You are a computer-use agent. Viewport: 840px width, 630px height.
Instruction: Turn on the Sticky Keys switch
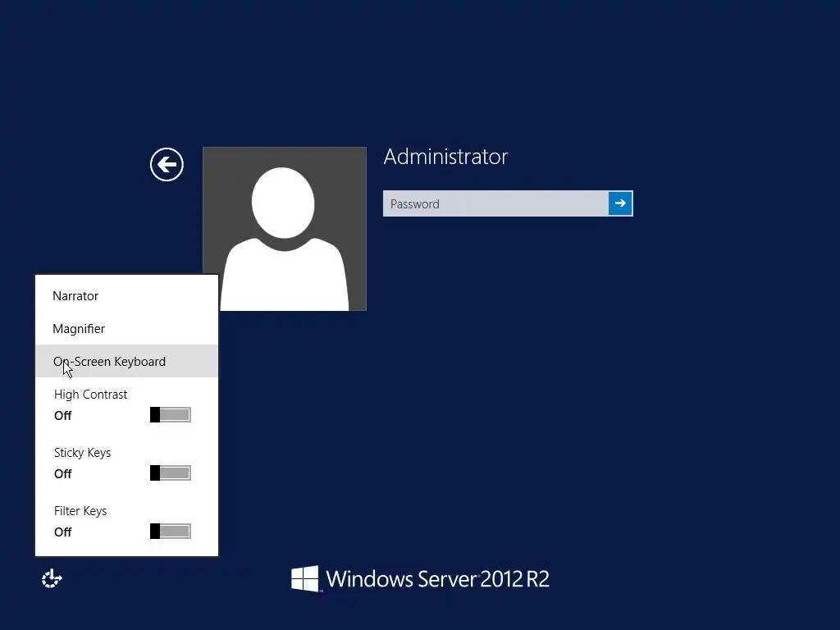171,473
